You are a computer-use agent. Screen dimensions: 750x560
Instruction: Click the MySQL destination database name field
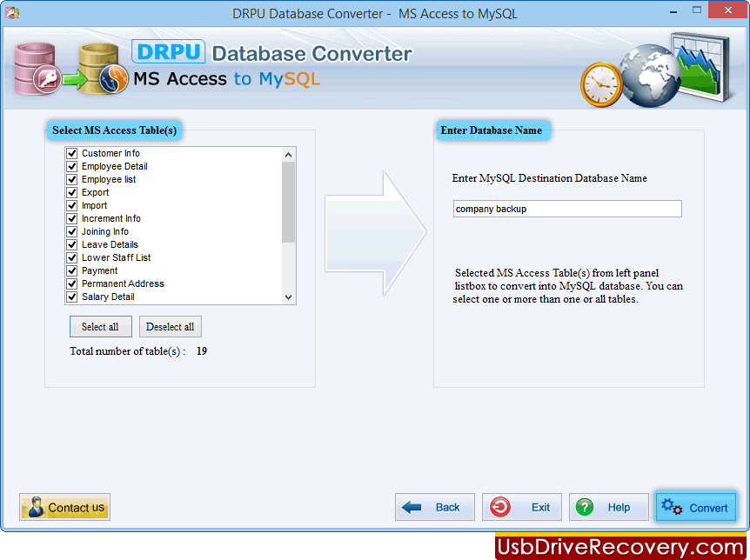click(x=567, y=209)
